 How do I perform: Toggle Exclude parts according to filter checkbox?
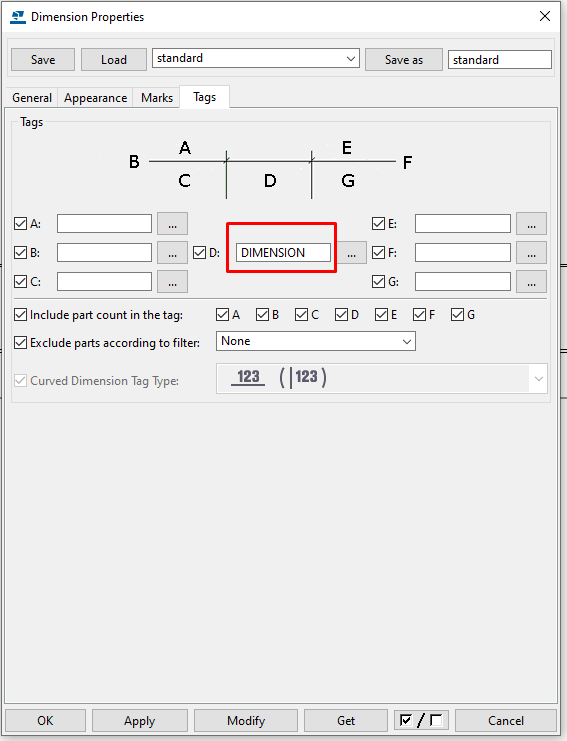[x=20, y=343]
